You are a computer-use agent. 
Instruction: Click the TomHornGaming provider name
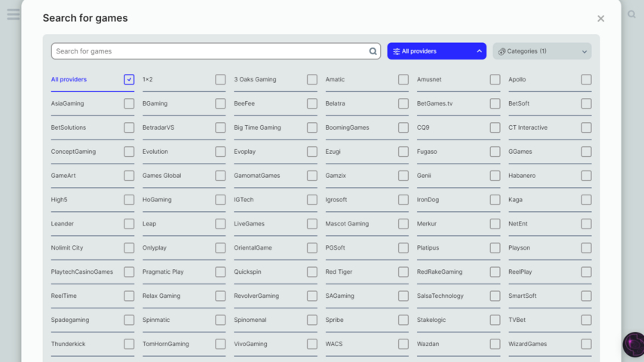[165, 344]
